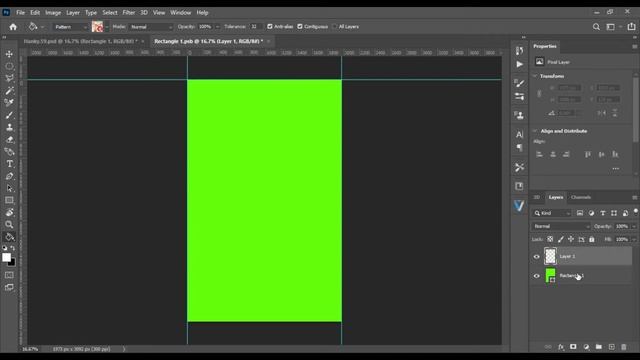Select the Paint Bucket tool in toolbar
This screenshot has height=360, width=640.
tap(9, 237)
